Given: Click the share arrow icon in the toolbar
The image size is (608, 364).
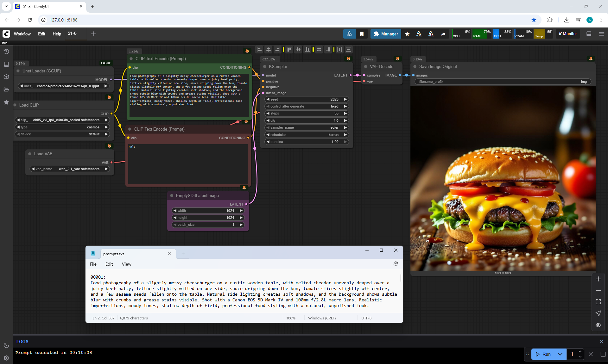Looking at the screenshot, I should [443, 34].
